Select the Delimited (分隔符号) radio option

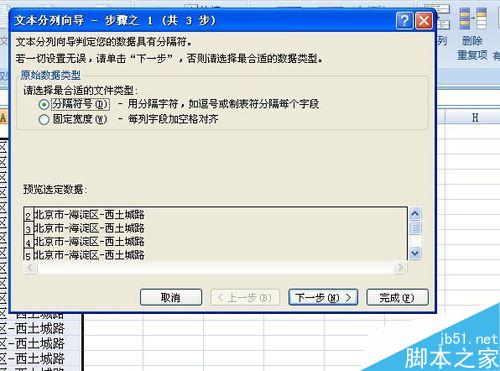pos(44,104)
